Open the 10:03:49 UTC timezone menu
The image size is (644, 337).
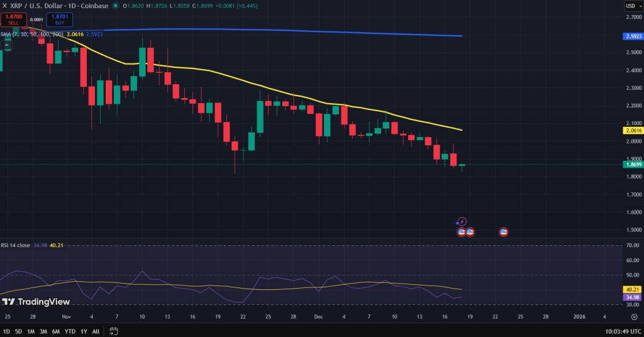[623, 331]
